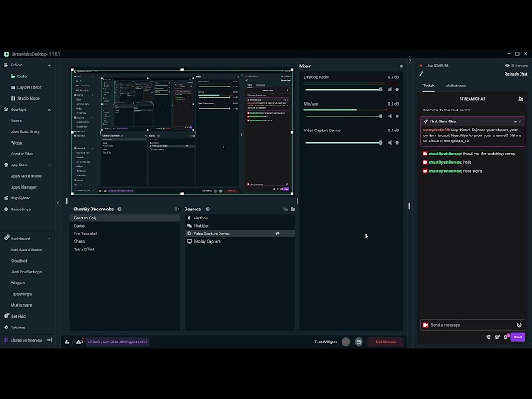Switch to the Multistream chat tab
The height and width of the screenshot is (399, 532).
tap(456, 86)
